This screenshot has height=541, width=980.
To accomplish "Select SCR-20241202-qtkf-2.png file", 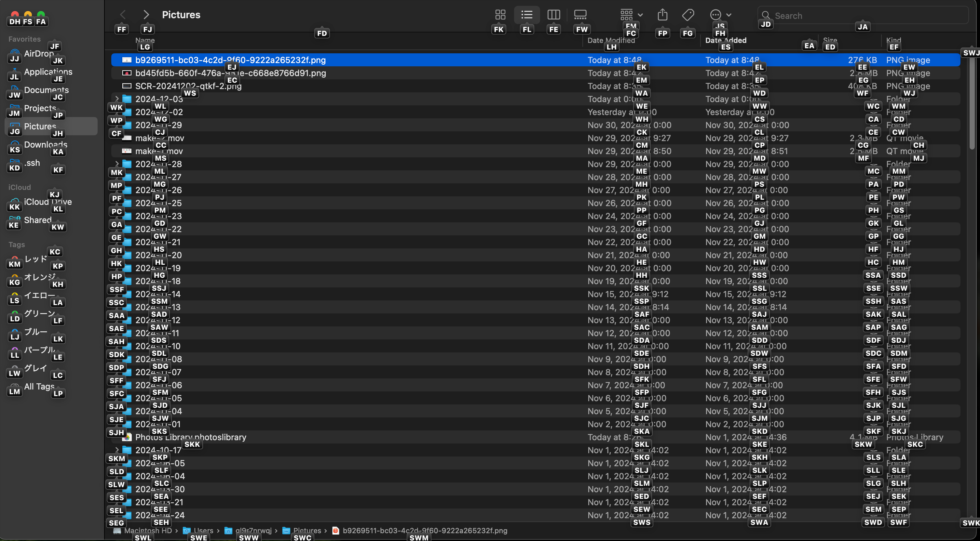I will 536,86.
